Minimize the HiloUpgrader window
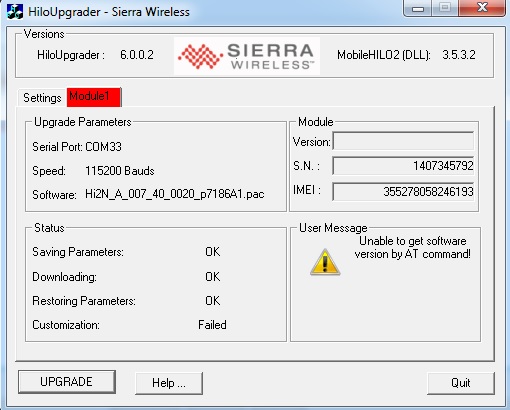The image size is (510, 410). [418, 8]
